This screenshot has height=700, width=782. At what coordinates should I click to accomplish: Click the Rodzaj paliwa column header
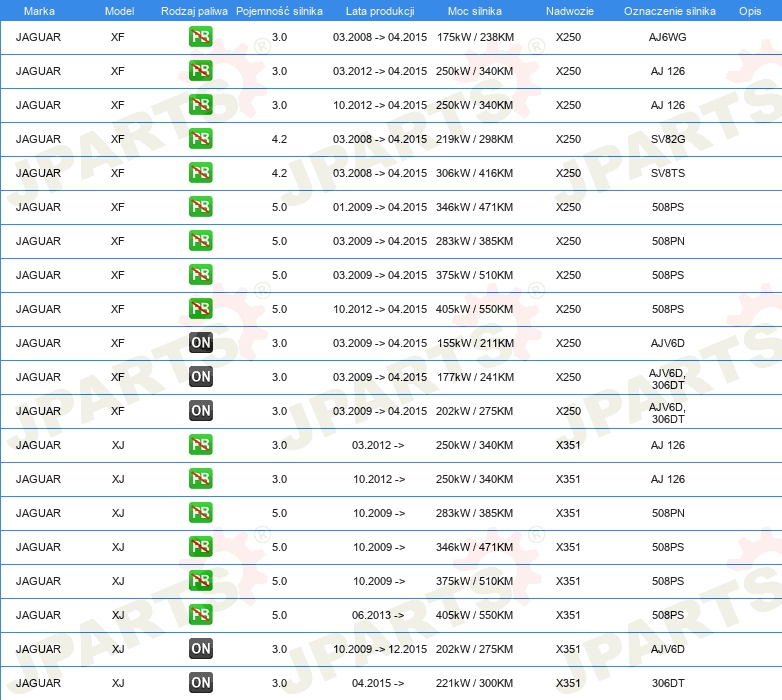pos(194,11)
